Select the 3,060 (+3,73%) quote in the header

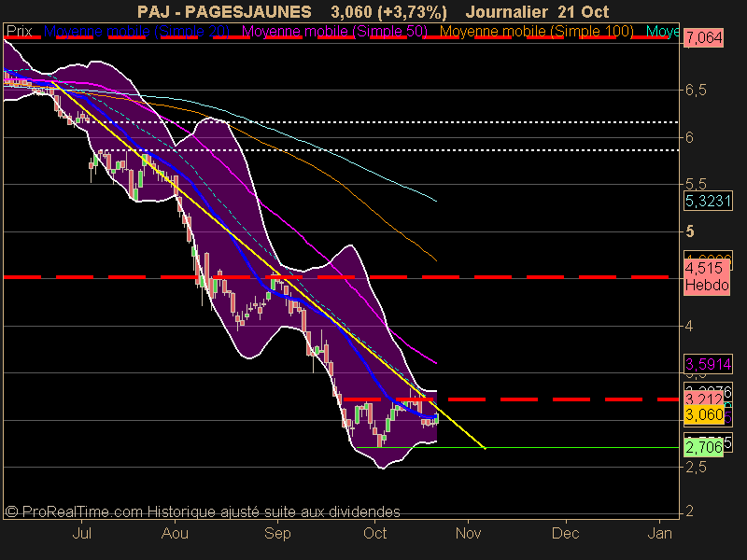coord(388,12)
